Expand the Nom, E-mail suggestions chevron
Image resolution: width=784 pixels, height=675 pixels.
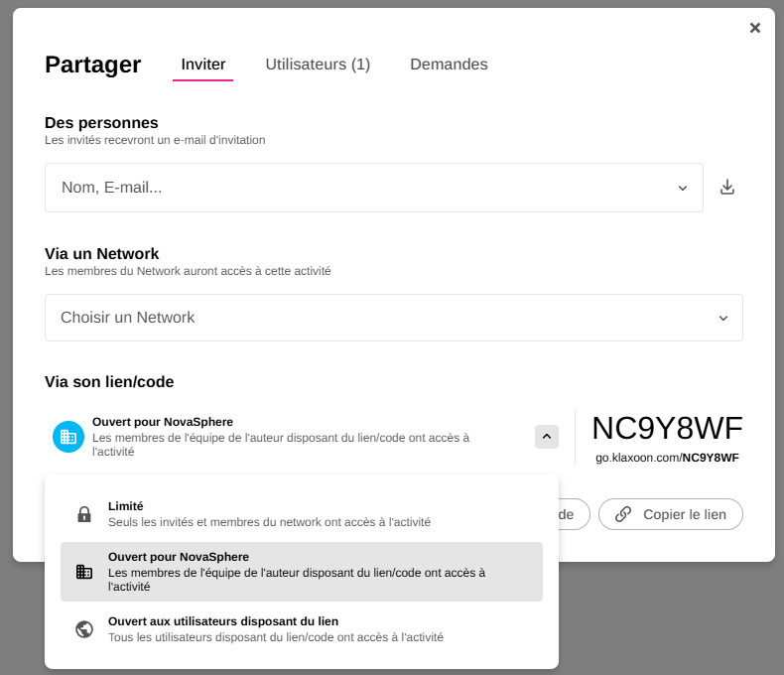tap(683, 188)
